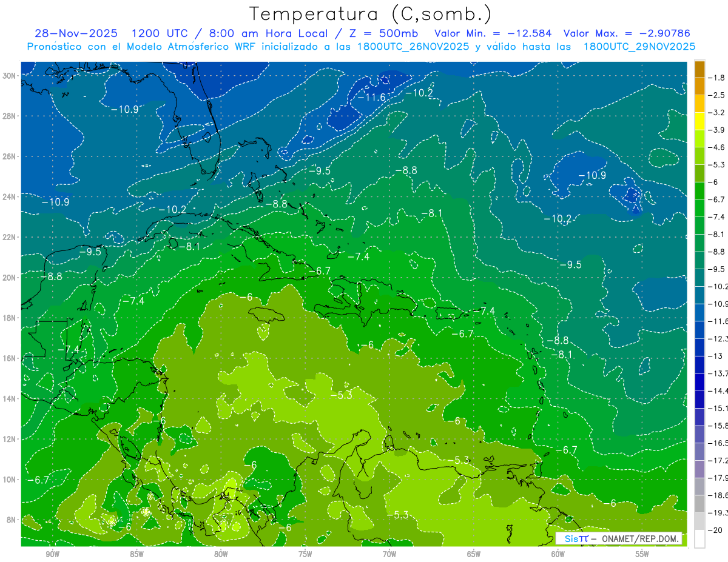Click the "-11.6" contour label on the map
Viewport: 728px width, 562px height.
click(x=371, y=98)
